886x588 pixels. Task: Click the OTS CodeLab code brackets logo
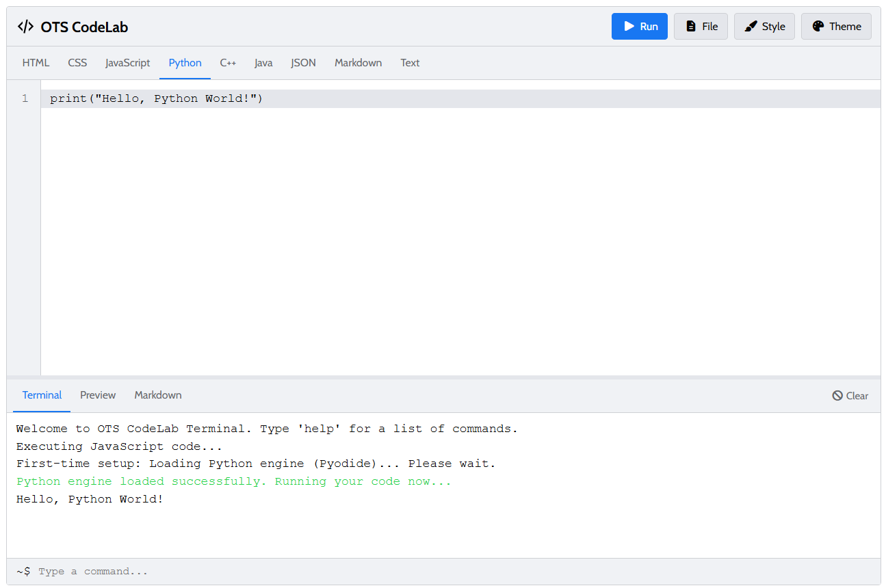25,26
